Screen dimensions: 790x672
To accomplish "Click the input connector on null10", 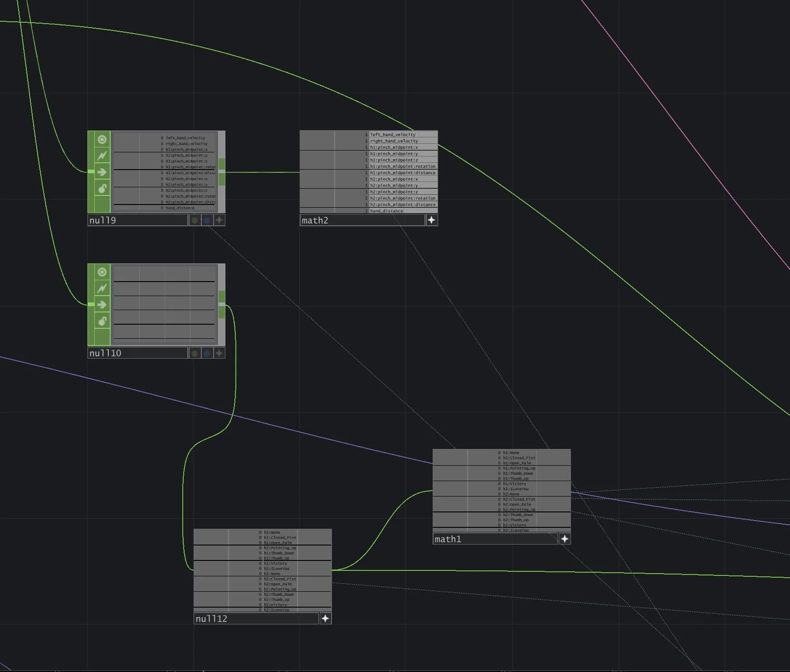I will click(x=91, y=304).
